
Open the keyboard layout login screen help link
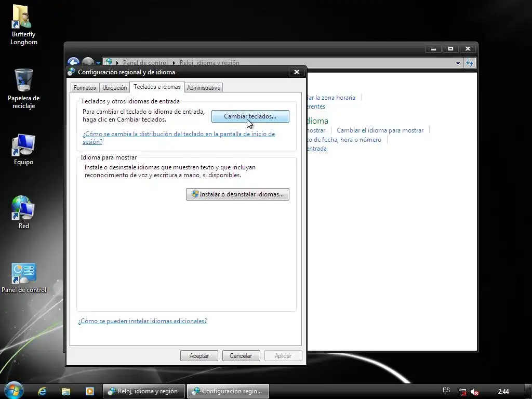(179, 138)
